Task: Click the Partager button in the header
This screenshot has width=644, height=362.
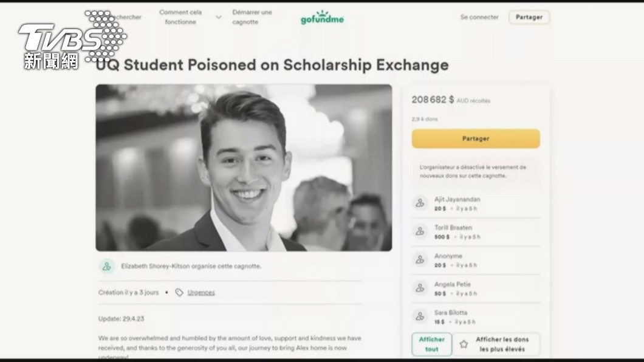Action: pyautogui.click(x=529, y=17)
